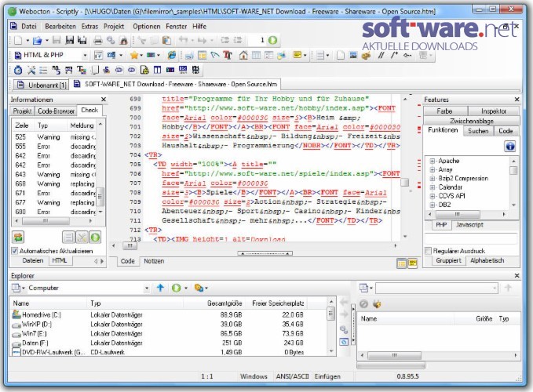Switch to the Code-Browser tab
The height and width of the screenshot is (392, 533).
[x=56, y=111]
